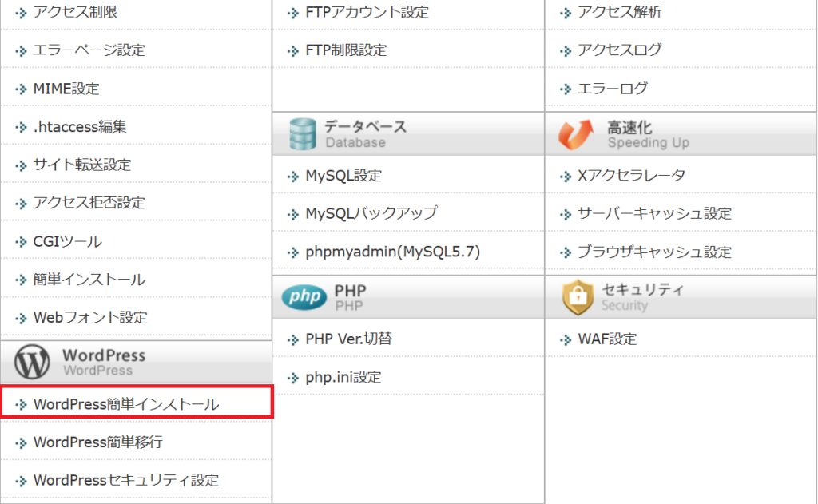Click CGIツール link

[68, 241]
